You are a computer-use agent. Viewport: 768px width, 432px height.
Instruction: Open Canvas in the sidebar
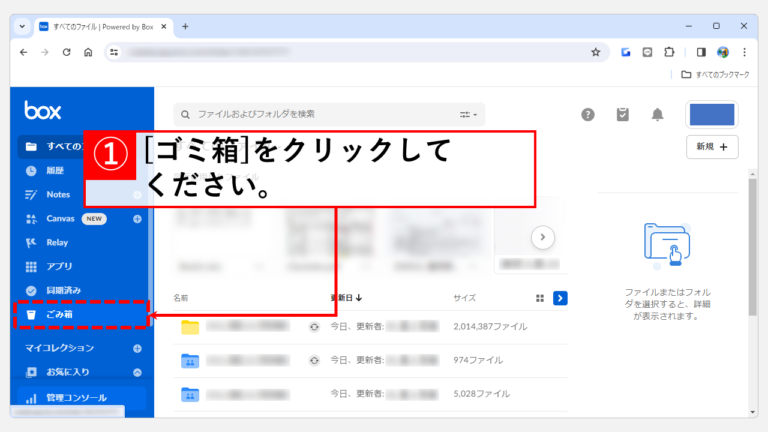[x=60, y=218]
